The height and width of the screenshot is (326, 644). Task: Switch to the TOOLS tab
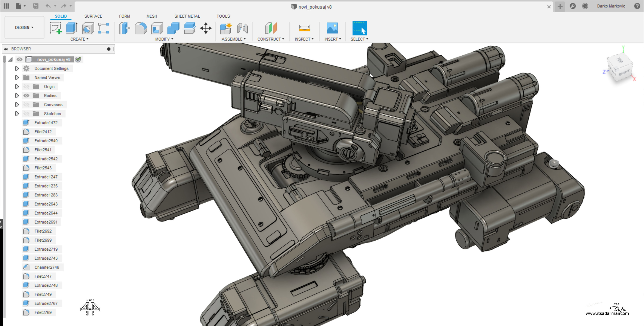point(223,16)
